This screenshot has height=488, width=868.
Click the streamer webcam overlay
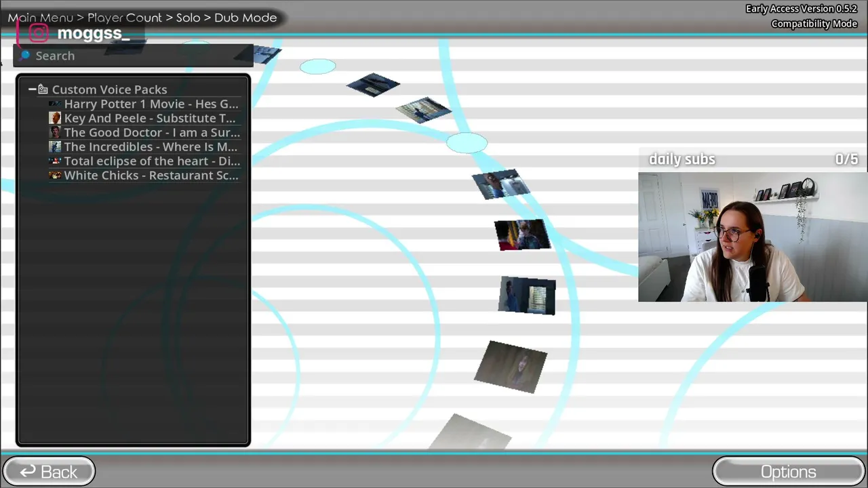[753, 237]
